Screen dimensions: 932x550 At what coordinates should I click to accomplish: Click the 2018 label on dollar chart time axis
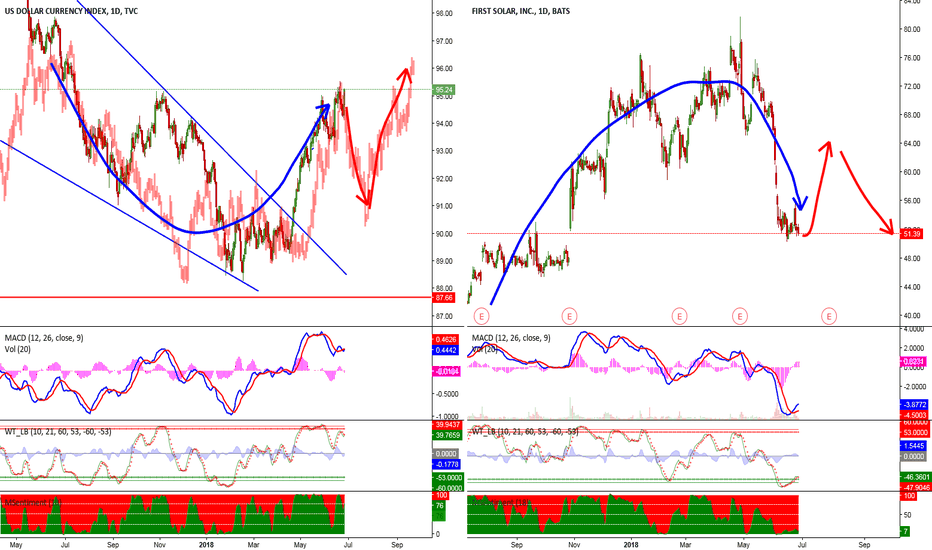206,545
